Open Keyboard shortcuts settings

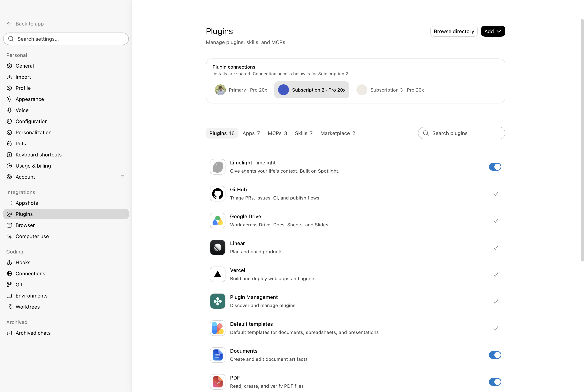pyautogui.click(x=66, y=155)
